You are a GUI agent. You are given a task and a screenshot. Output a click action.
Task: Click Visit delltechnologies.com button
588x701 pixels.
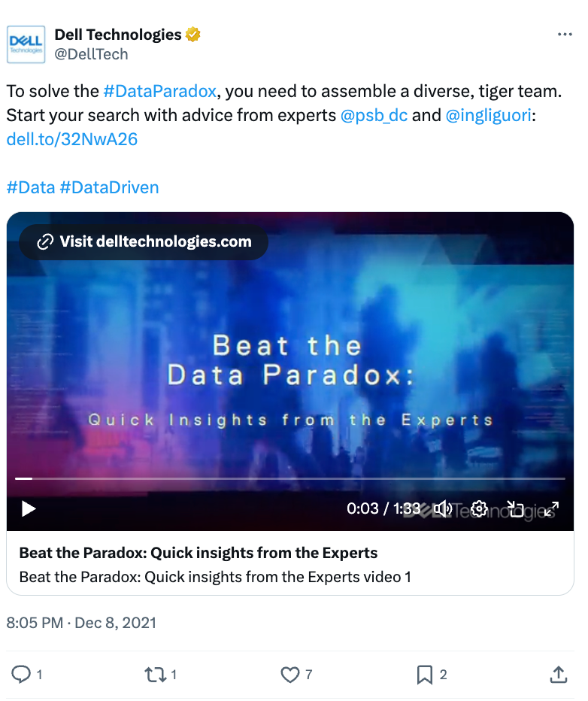pos(144,242)
